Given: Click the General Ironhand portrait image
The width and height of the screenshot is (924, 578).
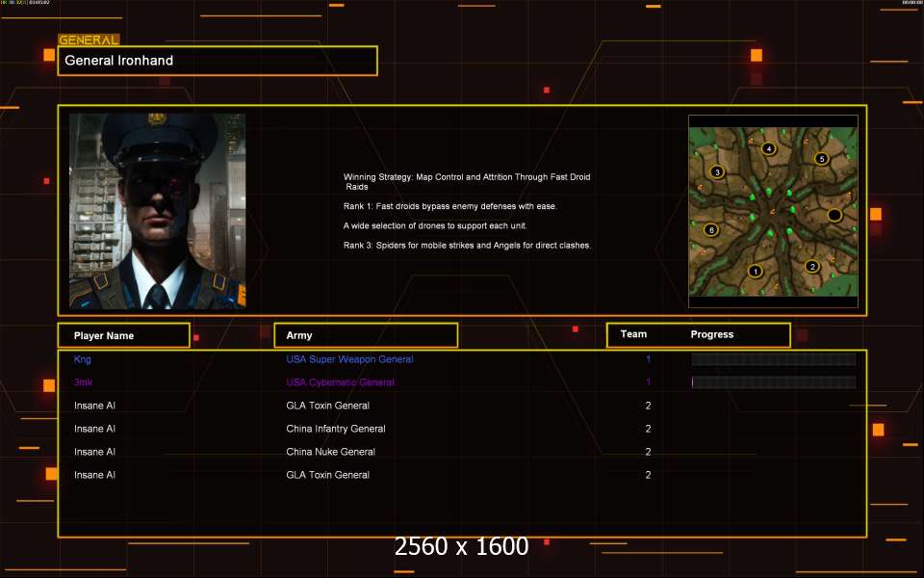Looking at the screenshot, I should (157, 210).
